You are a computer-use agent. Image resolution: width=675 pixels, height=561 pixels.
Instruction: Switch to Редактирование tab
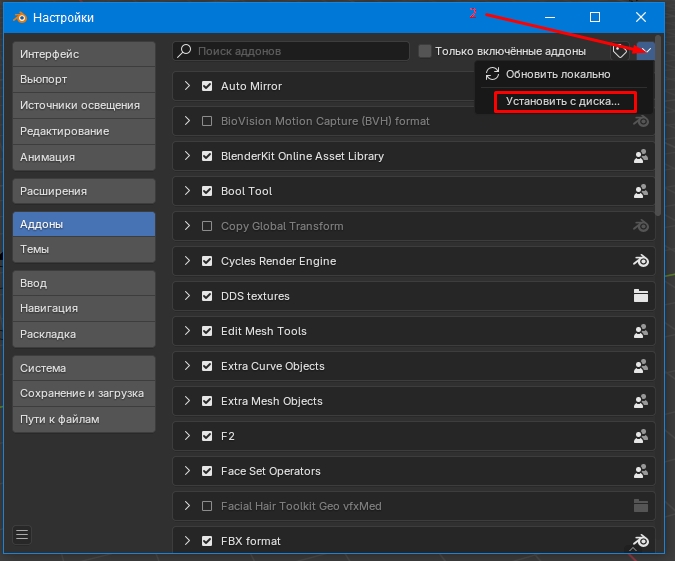point(84,131)
